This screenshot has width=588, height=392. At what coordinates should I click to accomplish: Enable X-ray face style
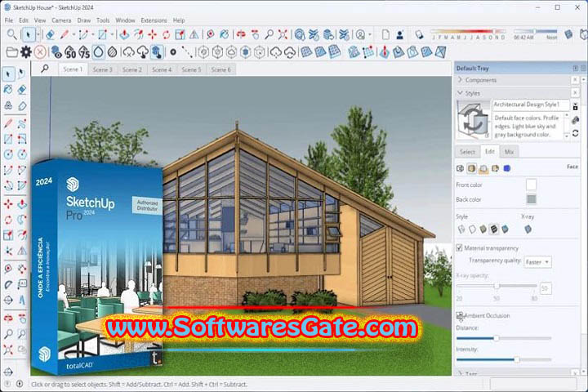(x=528, y=229)
